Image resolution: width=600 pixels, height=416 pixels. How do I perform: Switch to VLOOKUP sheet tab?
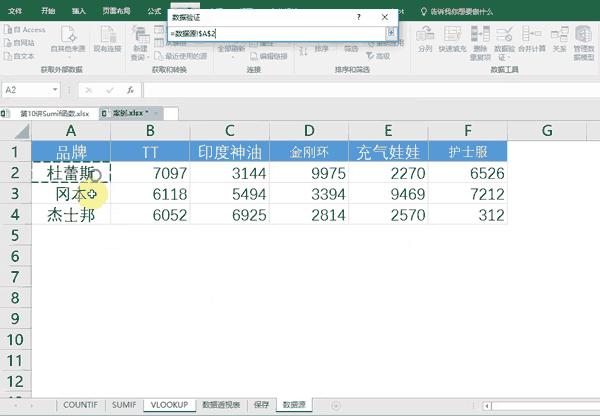pyautogui.click(x=169, y=405)
